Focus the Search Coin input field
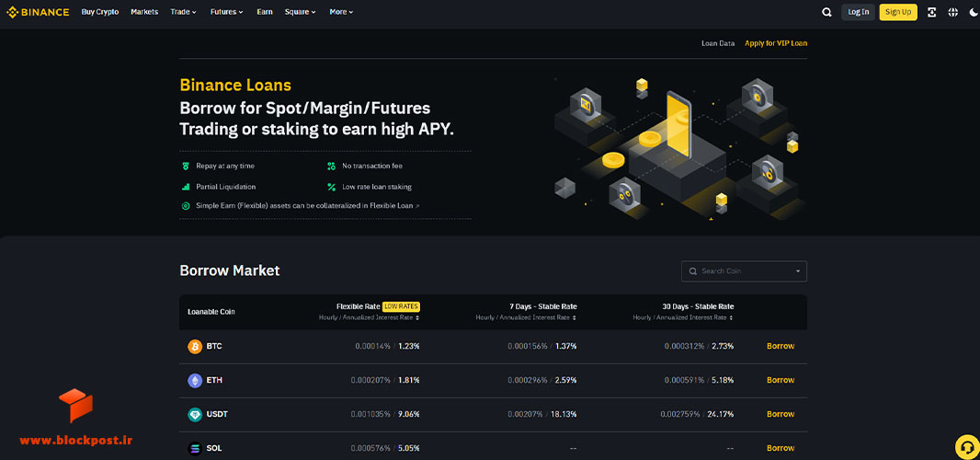980x460 pixels. pos(744,271)
